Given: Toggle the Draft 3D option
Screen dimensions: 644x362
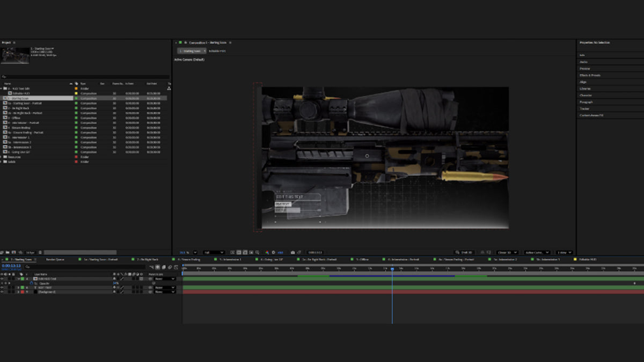Looking at the screenshot, I should coord(463,252).
